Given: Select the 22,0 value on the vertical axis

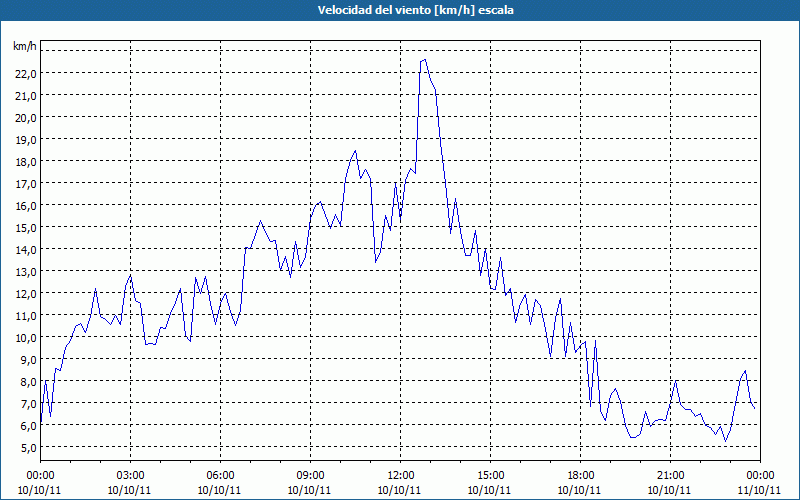Looking at the screenshot, I should pyautogui.click(x=26, y=73).
